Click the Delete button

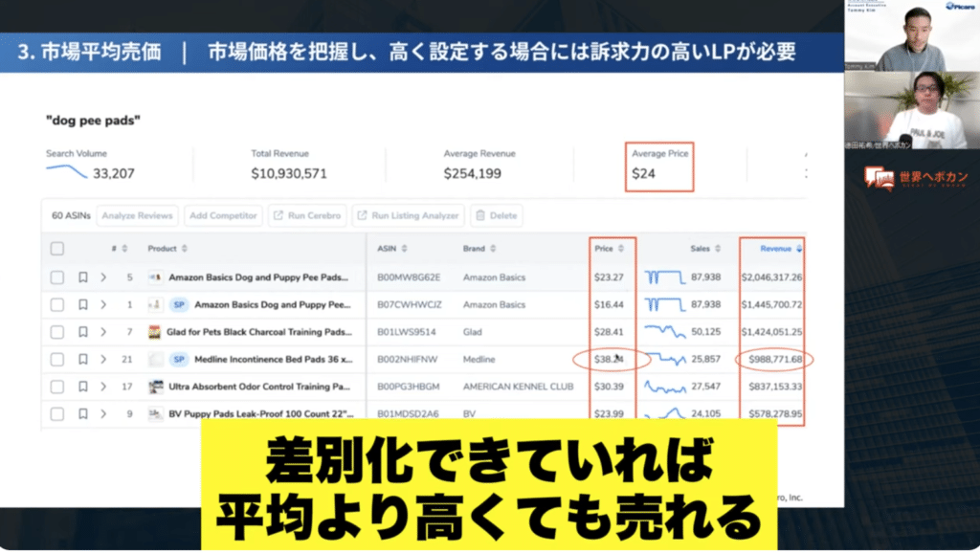pyautogui.click(x=497, y=215)
